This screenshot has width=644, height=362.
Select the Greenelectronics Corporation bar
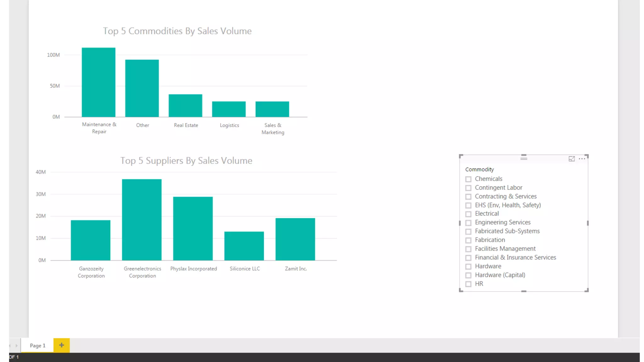(x=142, y=220)
